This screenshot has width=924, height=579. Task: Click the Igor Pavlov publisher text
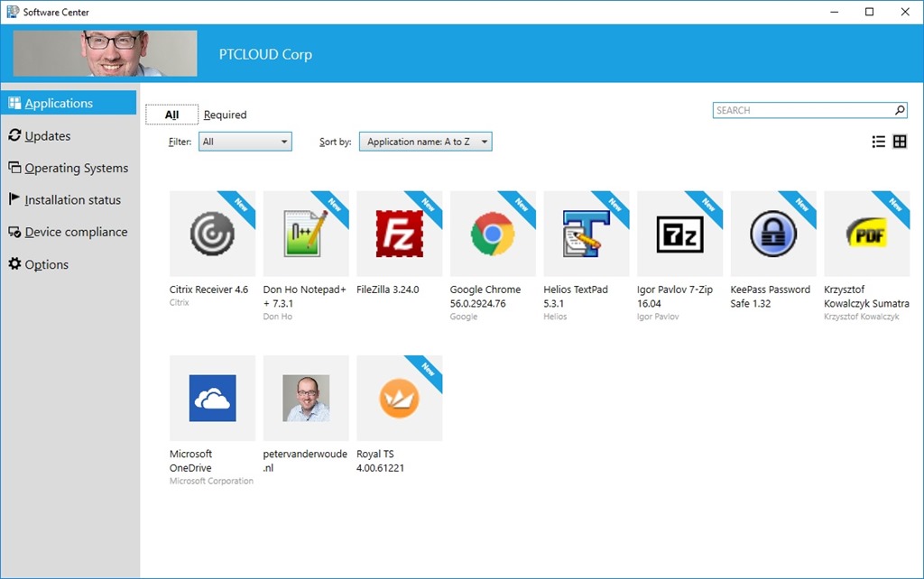(658, 317)
